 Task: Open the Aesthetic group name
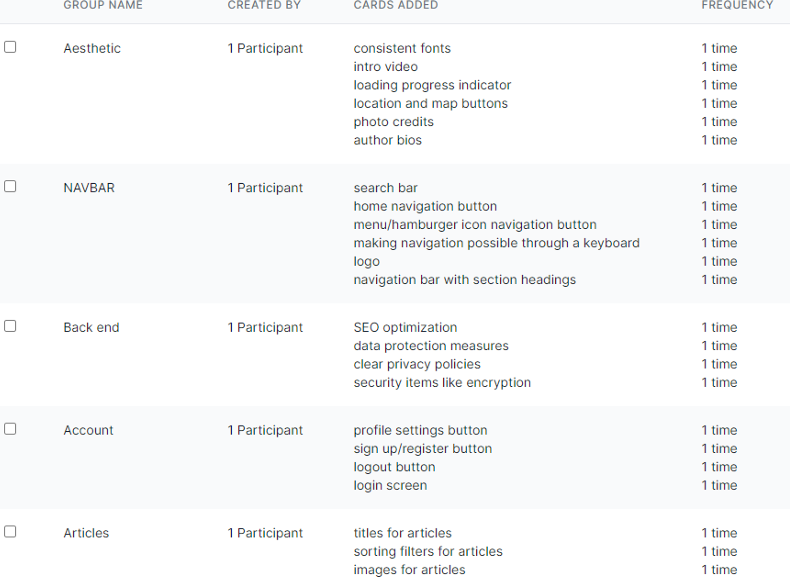click(92, 48)
